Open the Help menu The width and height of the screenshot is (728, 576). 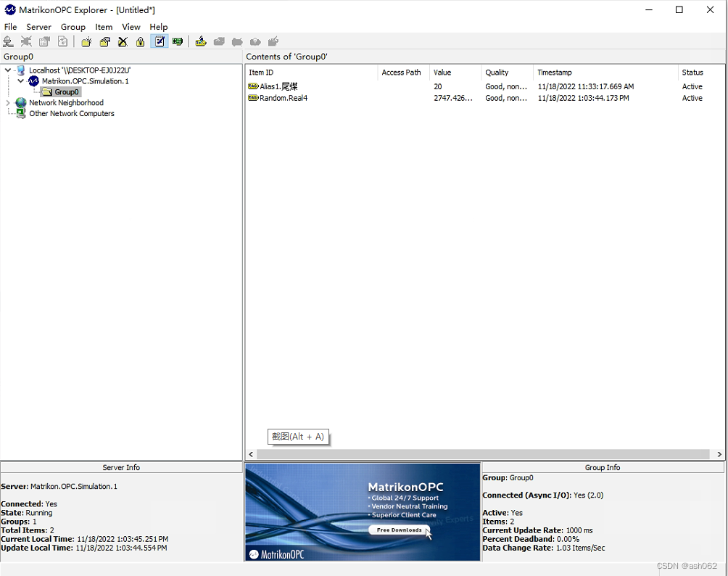tap(158, 27)
